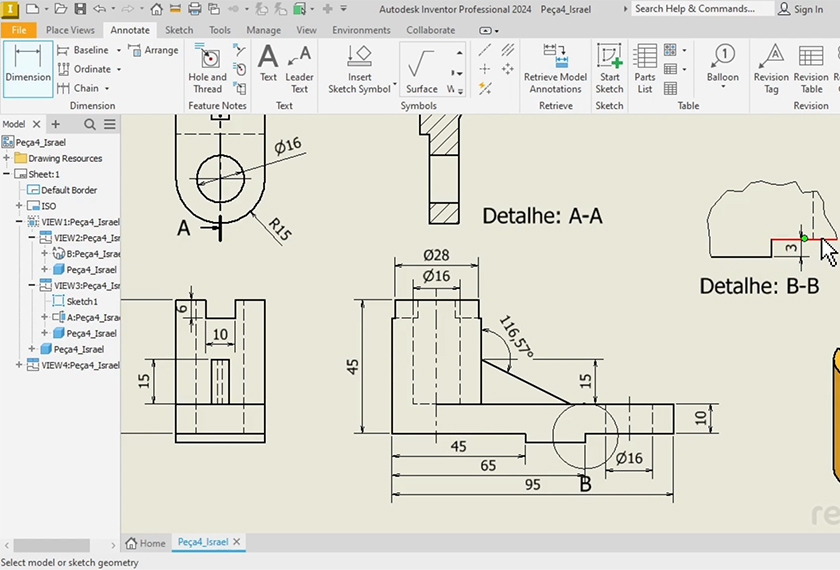
Task: Open the File menu
Action: pyautogui.click(x=18, y=30)
